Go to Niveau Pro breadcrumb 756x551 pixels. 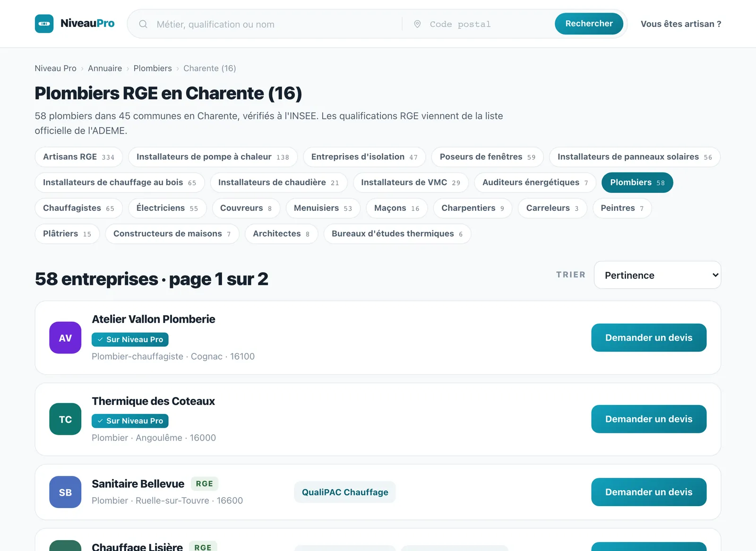coord(55,68)
